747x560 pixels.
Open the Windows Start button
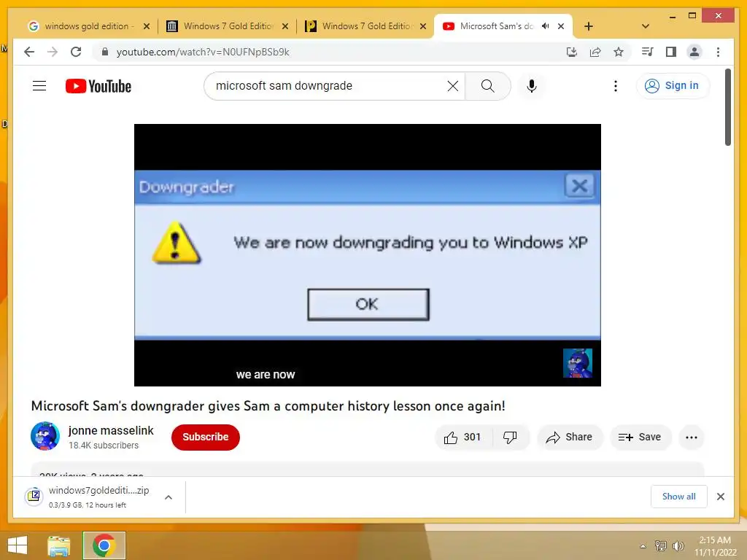[x=18, y=545]
